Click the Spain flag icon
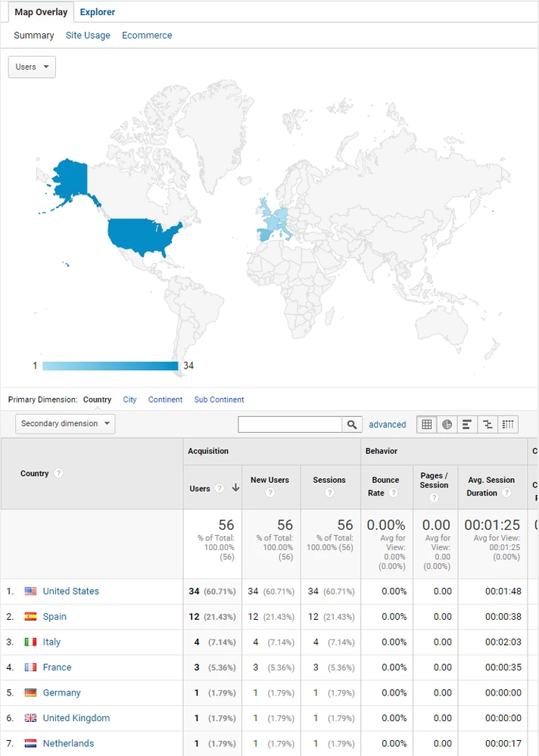Screen dimensions: 539x756 30,616
